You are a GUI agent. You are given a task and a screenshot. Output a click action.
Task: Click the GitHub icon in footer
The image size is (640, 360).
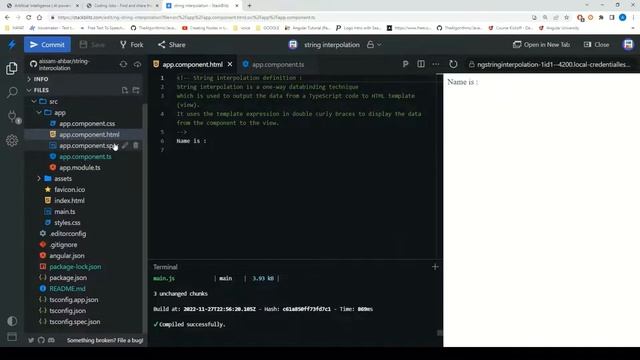point(41,340)
